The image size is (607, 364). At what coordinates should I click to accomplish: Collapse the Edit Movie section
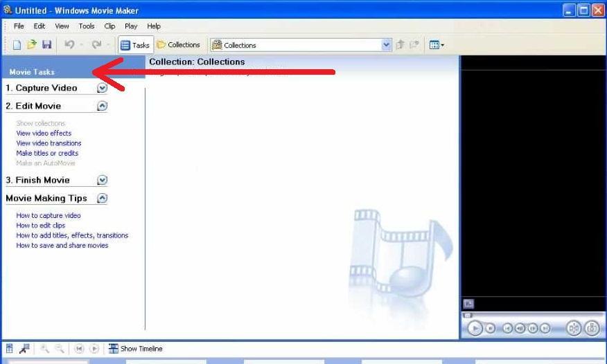coord(102,106)
